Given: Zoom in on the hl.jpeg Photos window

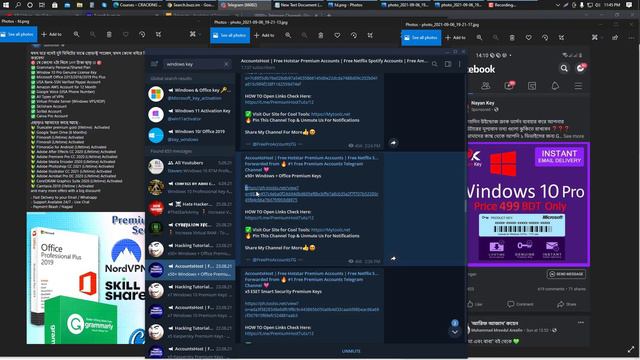Looking at the screenshot, I should coord(76,35).
